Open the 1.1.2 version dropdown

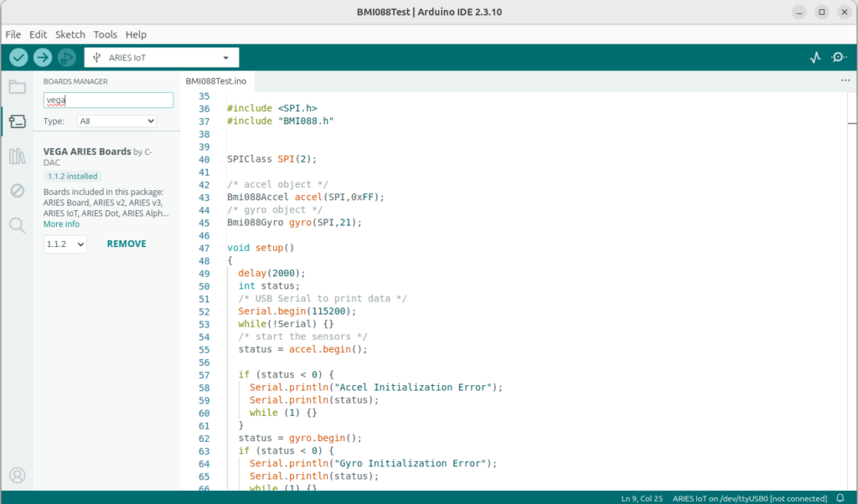tap(65, 244)
